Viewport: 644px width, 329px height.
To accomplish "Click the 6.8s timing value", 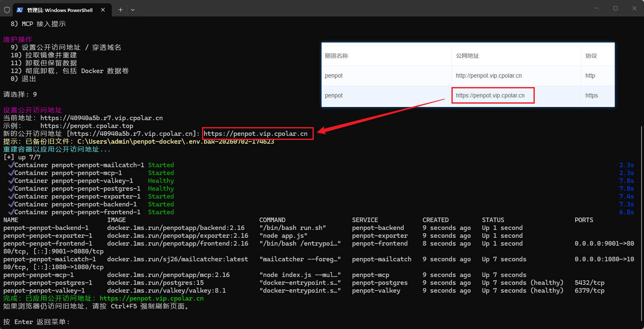I will [x=627, y=212].
